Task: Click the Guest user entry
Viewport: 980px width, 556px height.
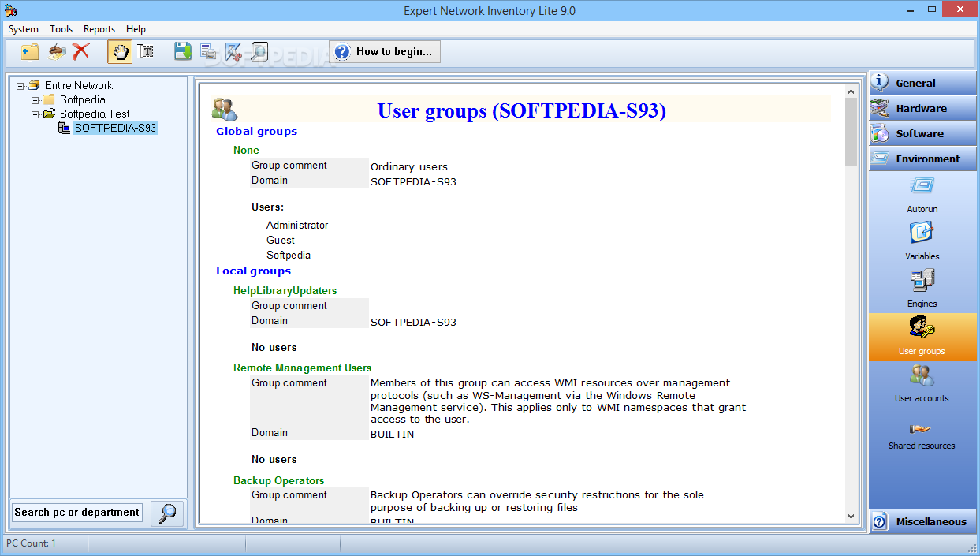Action: click(281, 241)
